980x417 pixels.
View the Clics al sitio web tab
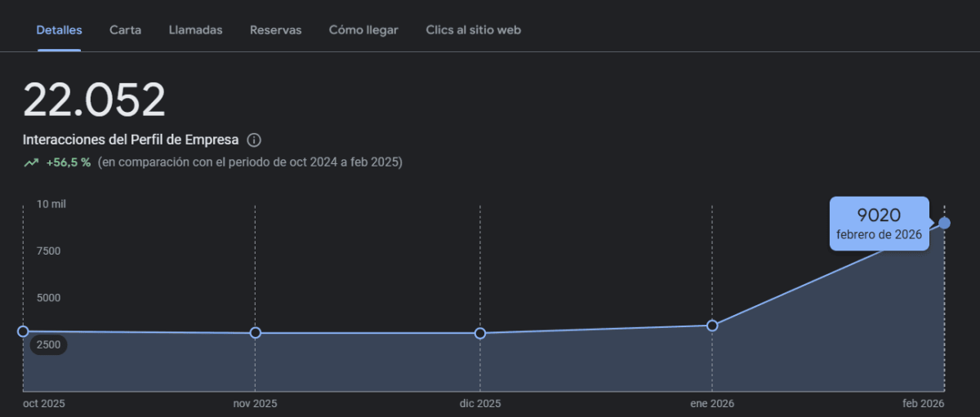pyautogui.click(x=473, y=30)
